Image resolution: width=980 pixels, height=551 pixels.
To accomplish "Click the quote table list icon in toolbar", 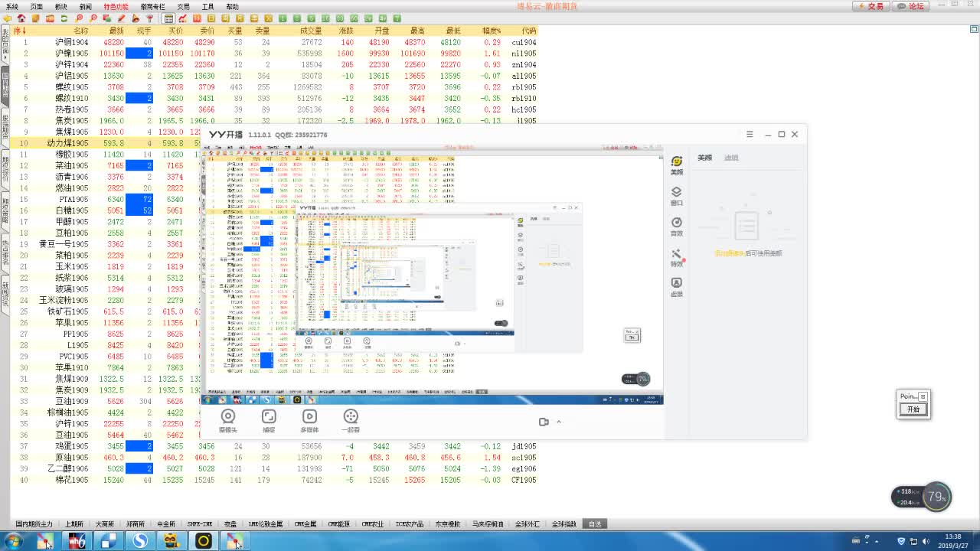I will pyautogui.click(x=169, y=18).
